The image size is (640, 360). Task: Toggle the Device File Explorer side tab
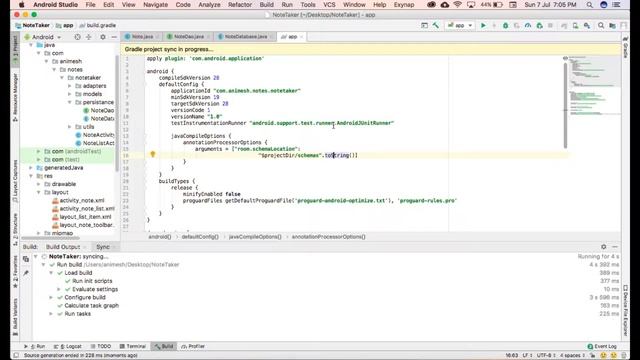(x=625, y=310)
